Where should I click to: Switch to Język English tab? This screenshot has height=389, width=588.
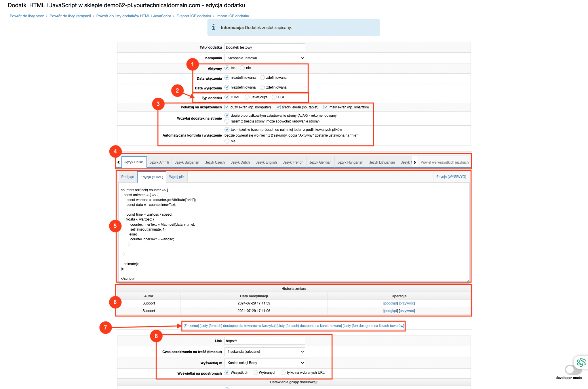pos(266,162)
